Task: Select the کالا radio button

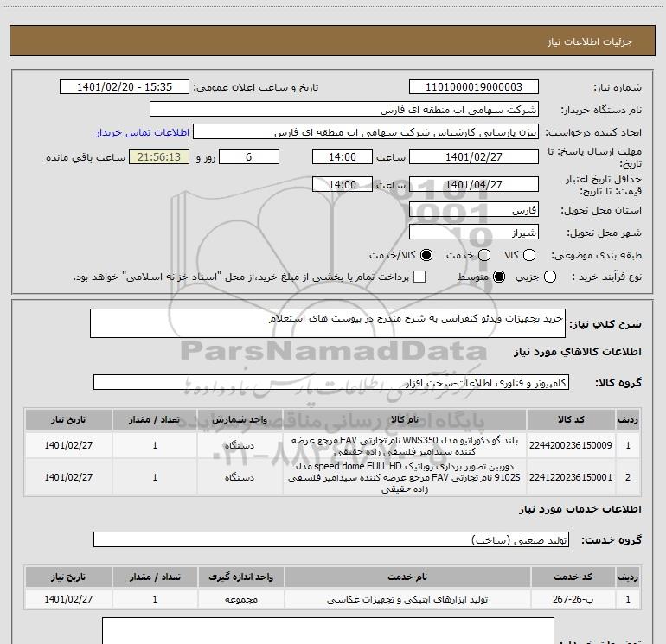Action: pos(528,255)
